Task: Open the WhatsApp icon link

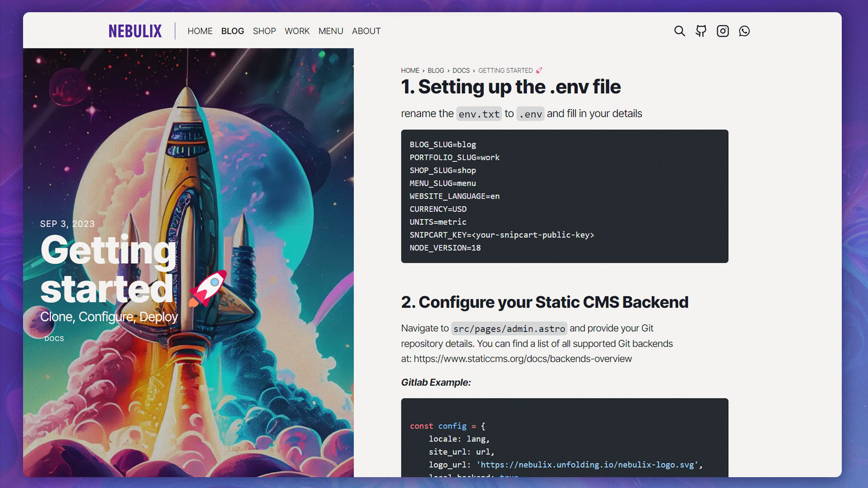Action: [x=744, y=31]
